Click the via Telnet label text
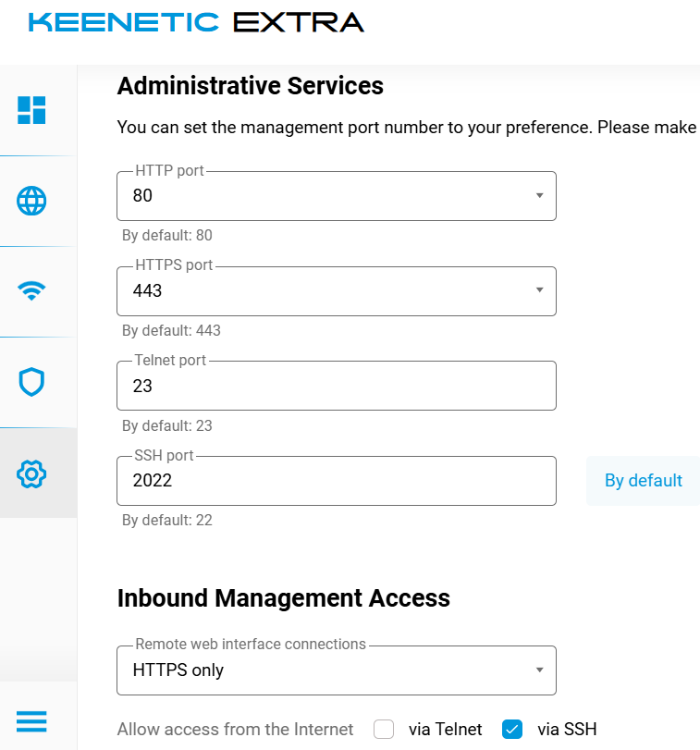The image size is (700, 750). point(445,730)
